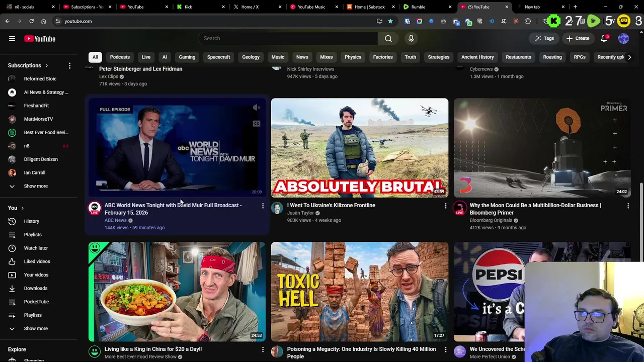Toggle captions on ABC News preview

[257, 124]
